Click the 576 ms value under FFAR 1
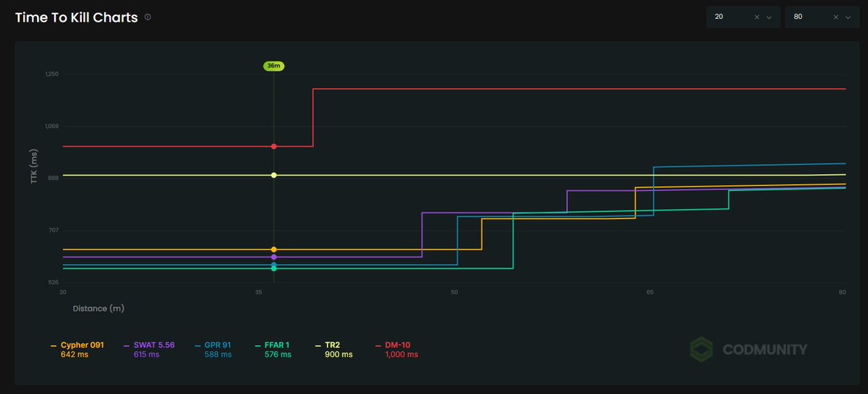The image size is (868, 394). coord(278,355)
